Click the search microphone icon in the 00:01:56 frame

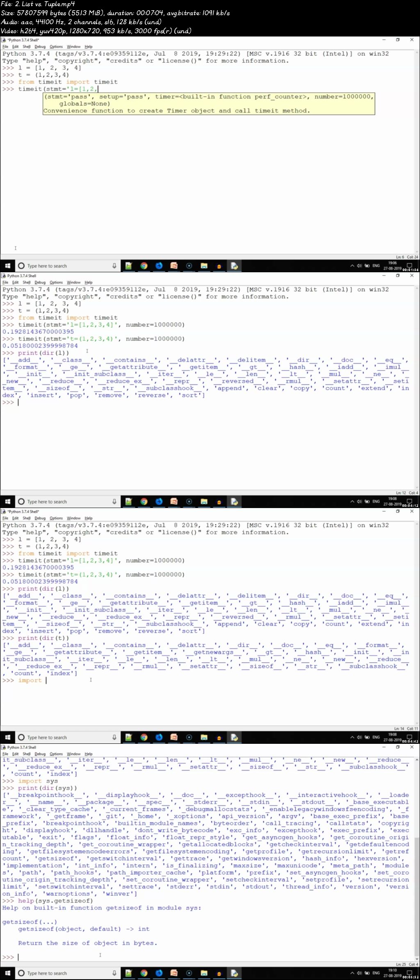[x=114, y=266]
